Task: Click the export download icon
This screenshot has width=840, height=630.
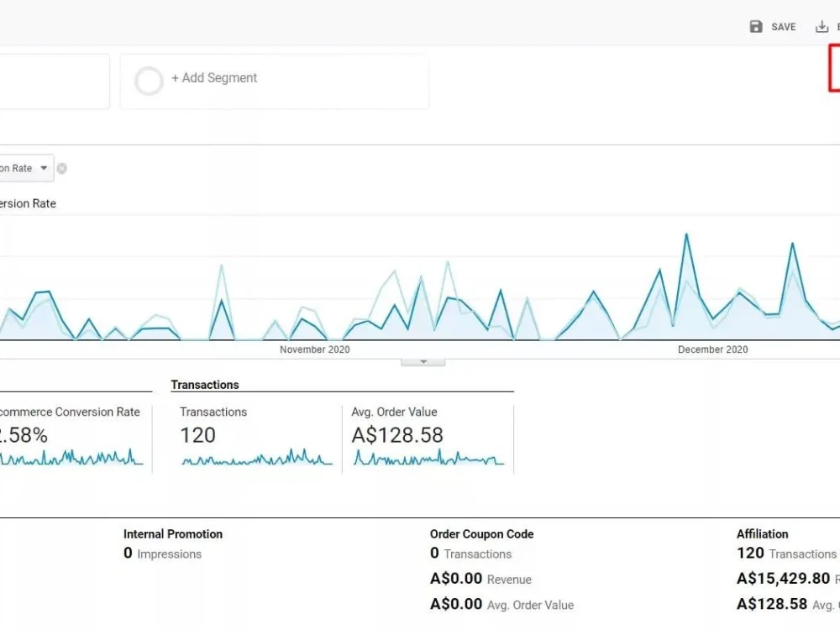Action: pos(822,27)
